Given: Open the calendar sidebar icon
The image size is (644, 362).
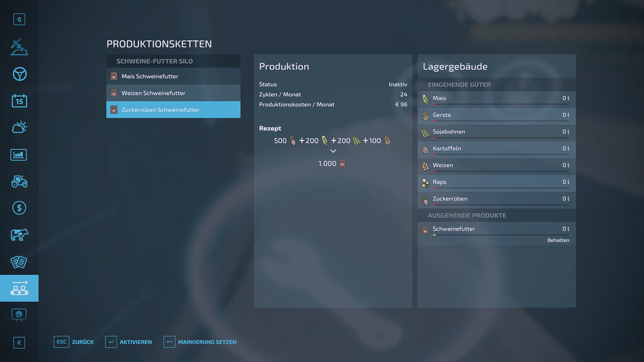Looking at the screenshot, I should (19, 101).
